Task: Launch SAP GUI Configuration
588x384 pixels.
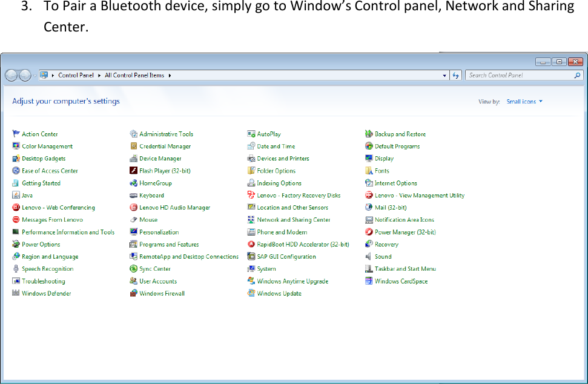Action: coord(283,256)
